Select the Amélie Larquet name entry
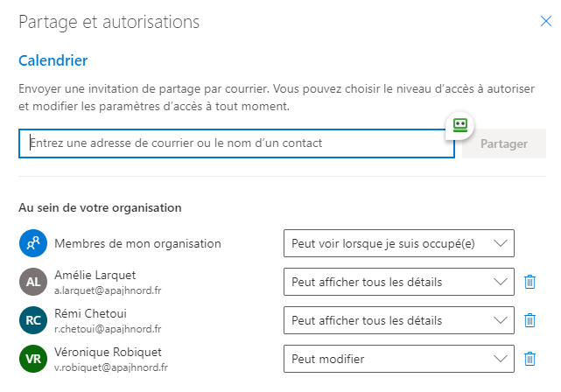Image resolution: width=561 pixels, height=392 pixels. (x=95, y=275)
